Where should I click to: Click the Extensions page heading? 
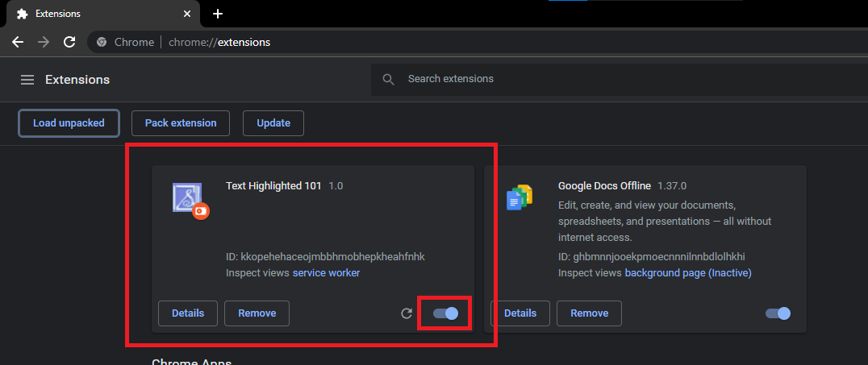pyautogui.click(x=77, y=80)
